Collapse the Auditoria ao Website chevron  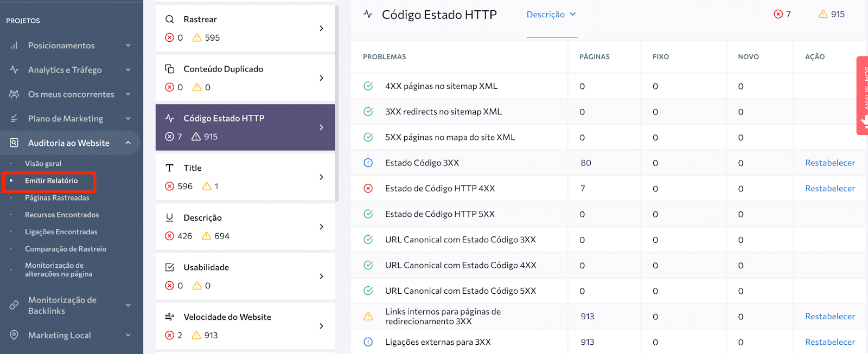128,143
